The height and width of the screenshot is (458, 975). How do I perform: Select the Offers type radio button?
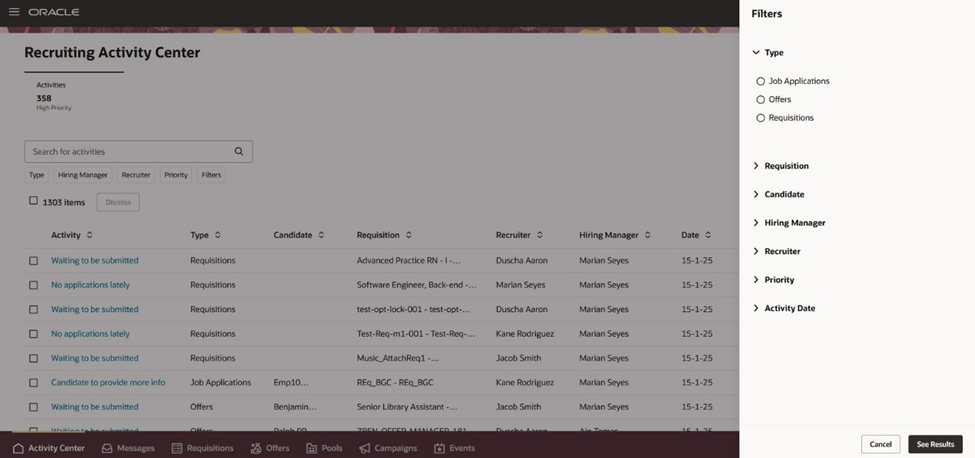760,99
